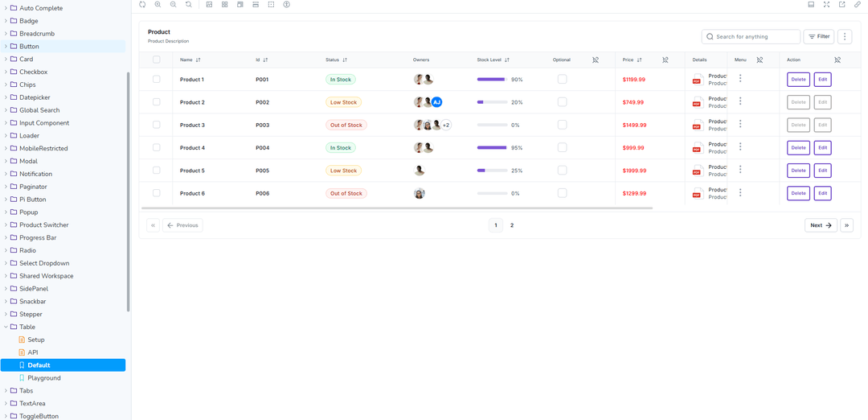Screen dimensions: 868x420
Task: Click the zoom in toolbar icon
Action: [x=158, y=5]
